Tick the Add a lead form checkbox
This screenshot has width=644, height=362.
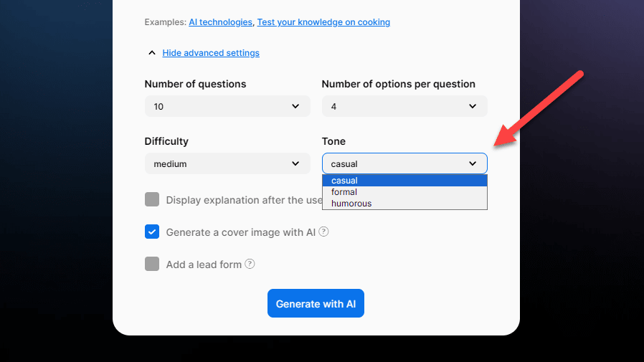point(152,264)
